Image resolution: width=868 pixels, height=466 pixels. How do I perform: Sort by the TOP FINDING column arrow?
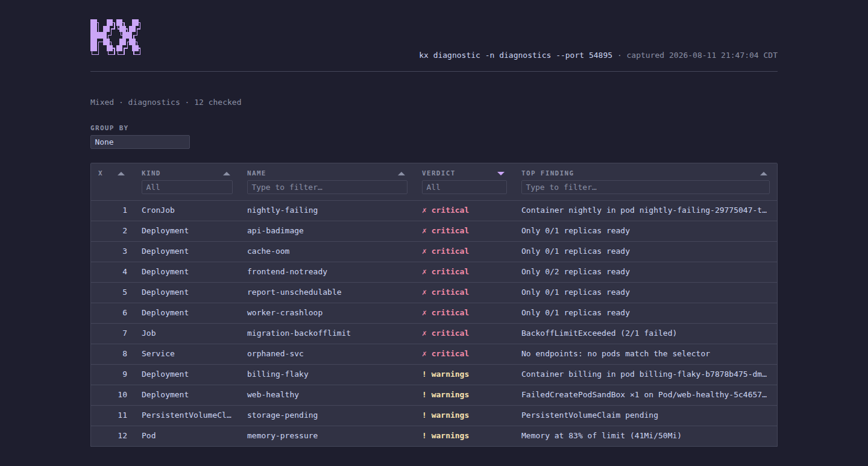764,174
